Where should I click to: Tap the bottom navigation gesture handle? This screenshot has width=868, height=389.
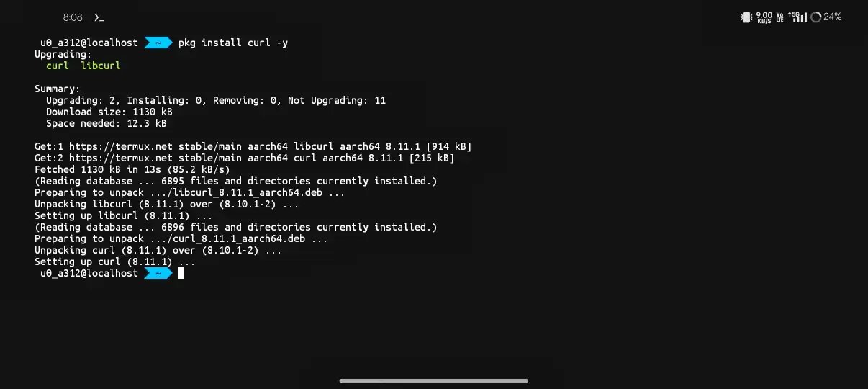(x=434, y=380)
